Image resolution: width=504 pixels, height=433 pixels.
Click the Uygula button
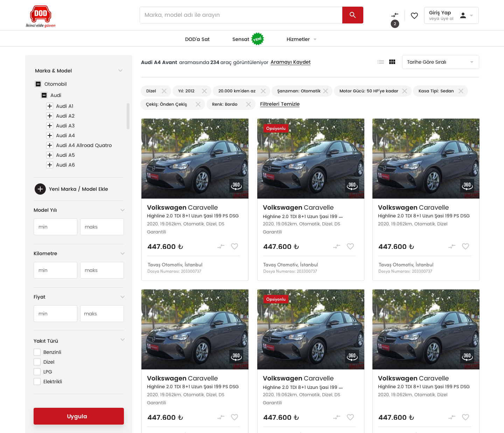click(x=79, y=416)
